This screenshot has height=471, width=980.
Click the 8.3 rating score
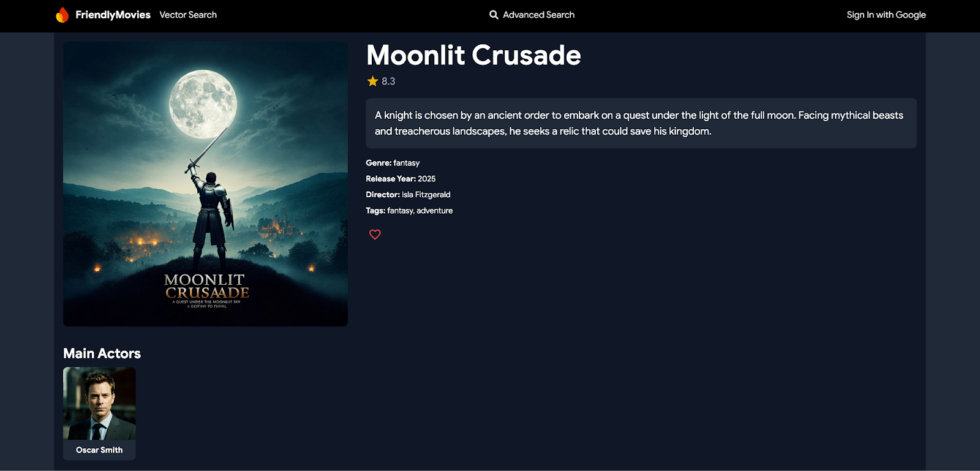point(388,81)
